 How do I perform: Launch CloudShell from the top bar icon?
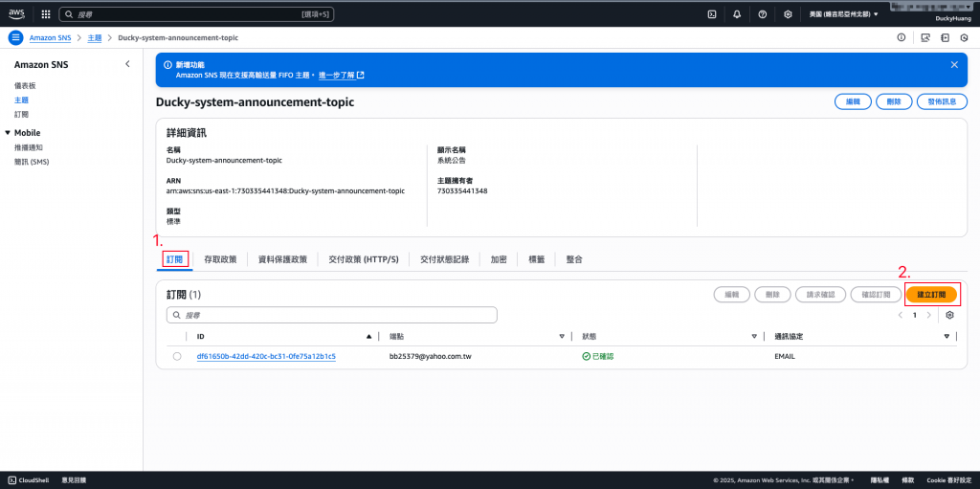coord(711,13)
